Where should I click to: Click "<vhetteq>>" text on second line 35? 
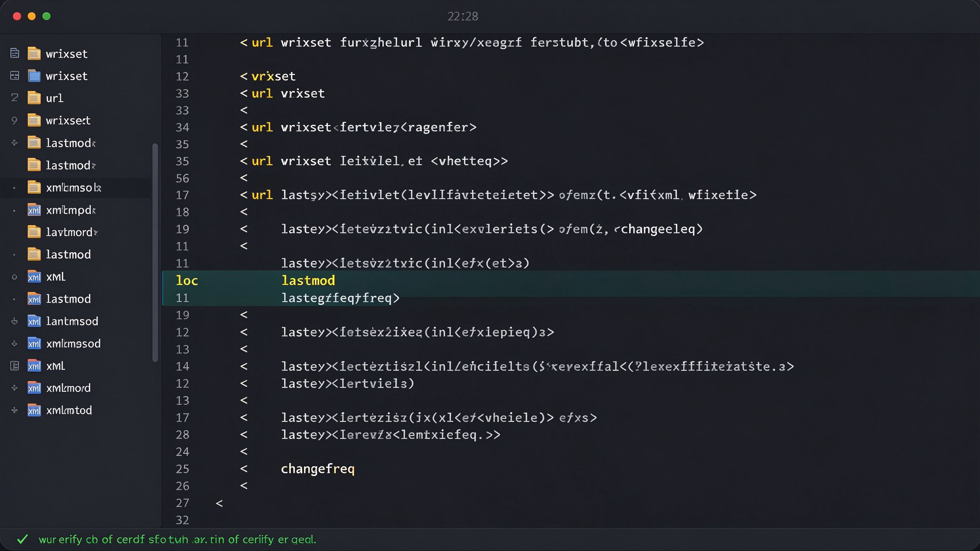tap(470, 161)
